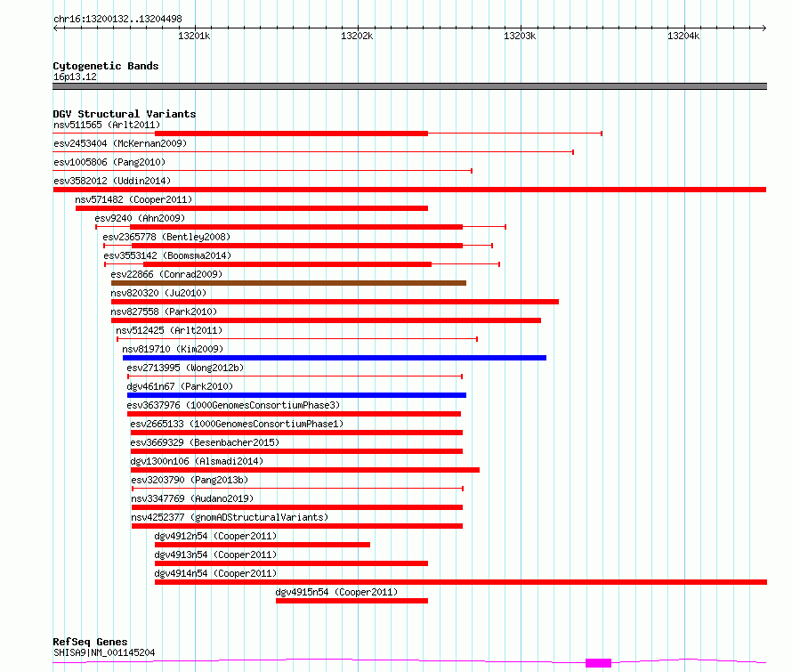Click the nsv512425 (Arlt2011) label
The image size is (792, 672).
(x=169, y=330)
